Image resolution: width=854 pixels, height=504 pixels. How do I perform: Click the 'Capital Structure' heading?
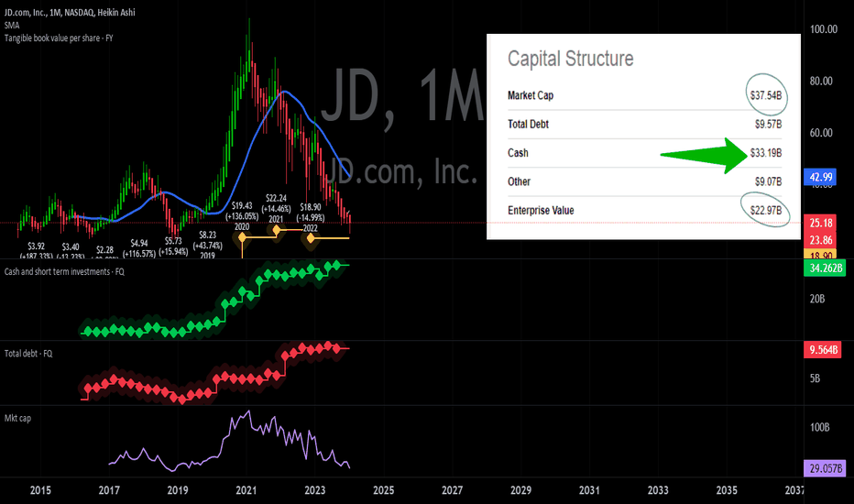(x=570, y=59)
